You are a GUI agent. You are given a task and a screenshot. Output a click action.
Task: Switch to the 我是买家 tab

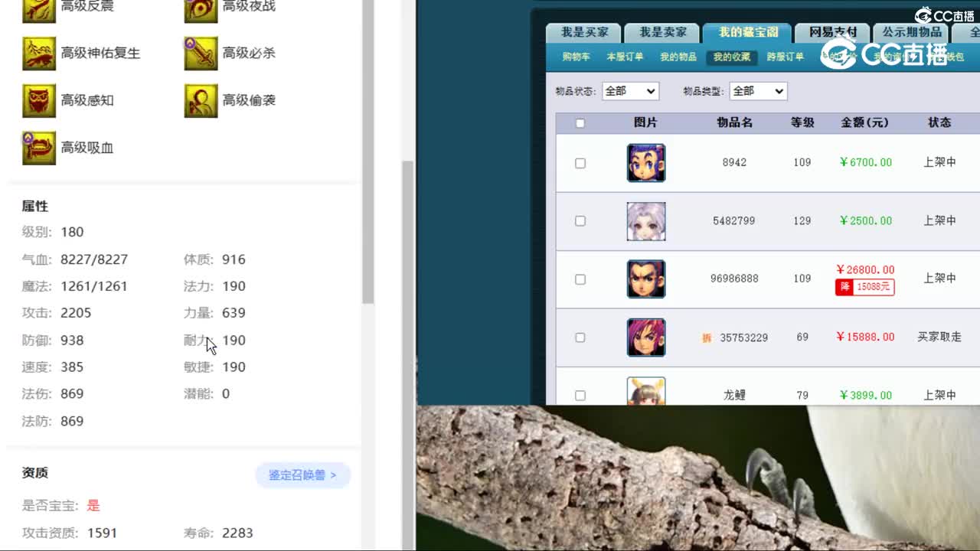pyautogui.click(x=585, y=32)
